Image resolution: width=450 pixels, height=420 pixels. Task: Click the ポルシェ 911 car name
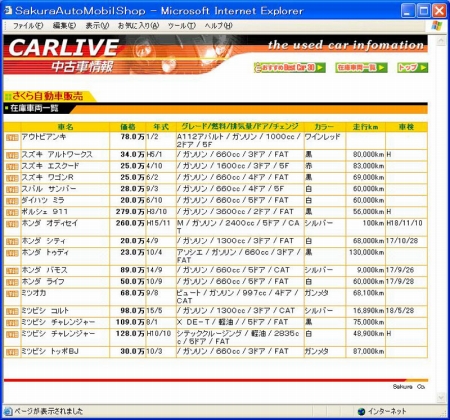(x=44, y=212)
